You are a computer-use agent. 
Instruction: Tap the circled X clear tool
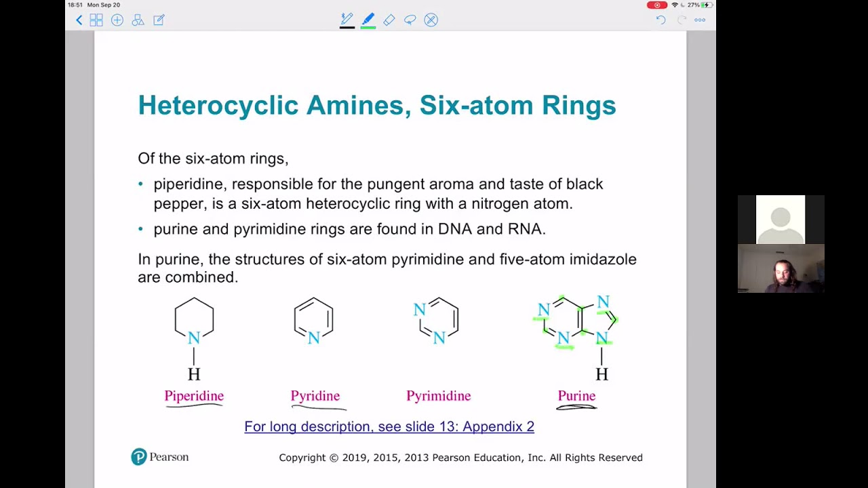tap(431, 20)
